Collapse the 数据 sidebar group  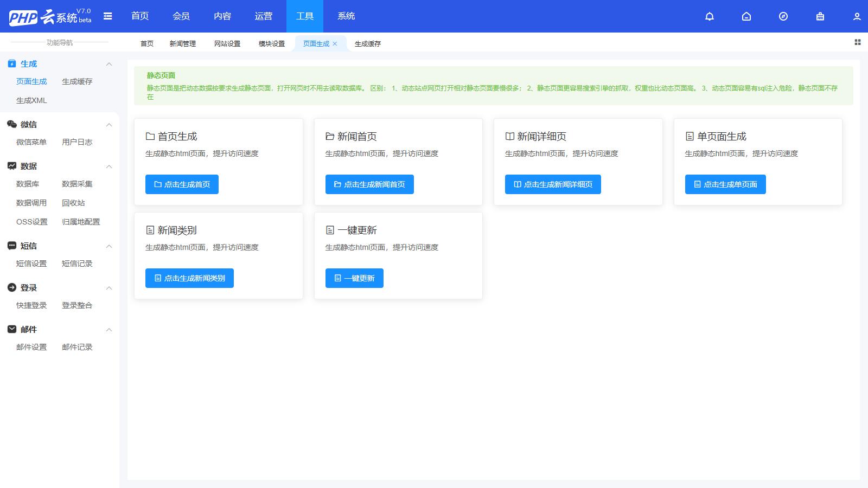tap(109, 166)
